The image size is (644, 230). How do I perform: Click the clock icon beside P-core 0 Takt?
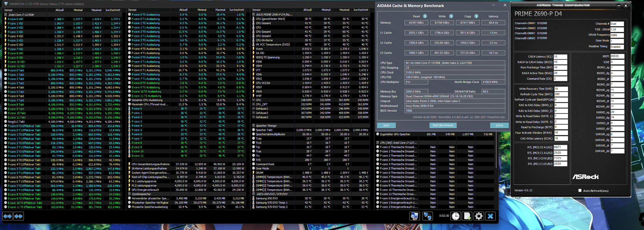pyautogui.click(x=6, y=70)
